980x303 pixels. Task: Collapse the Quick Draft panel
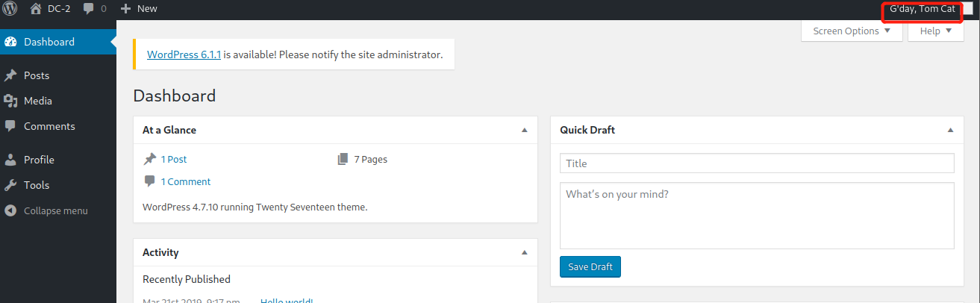coord(950,130)
